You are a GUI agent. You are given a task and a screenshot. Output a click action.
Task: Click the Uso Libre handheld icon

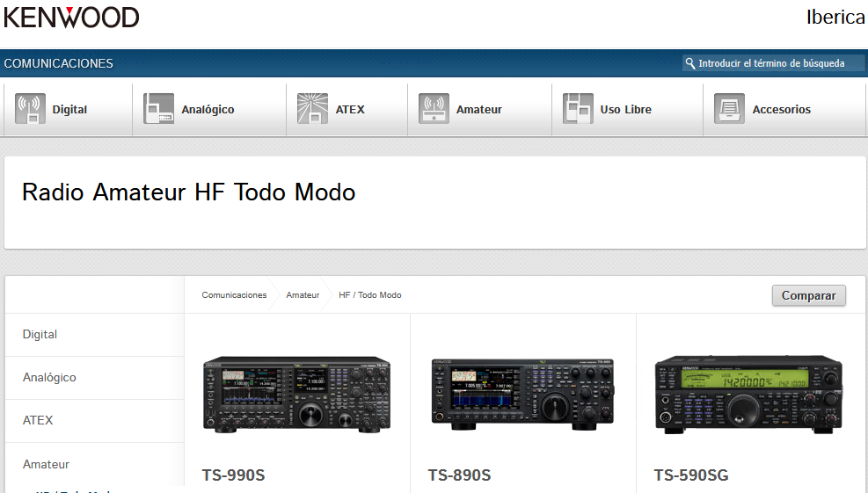(x=578, y=110)
